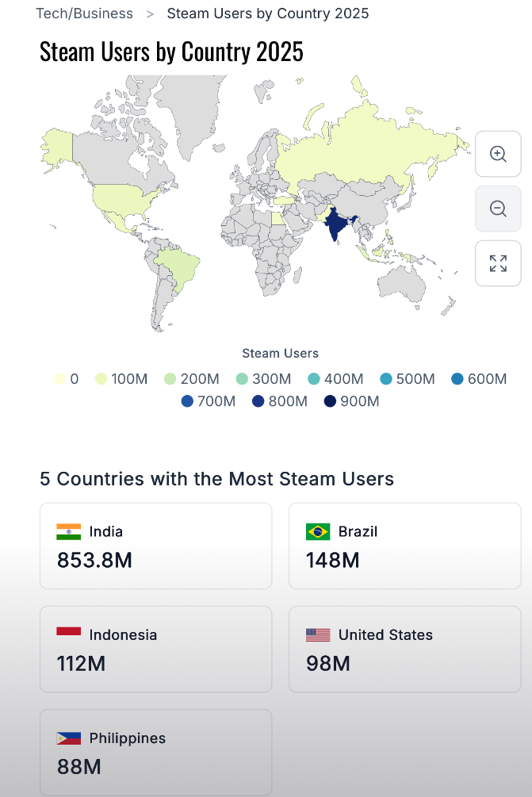The width and height of the screenshot is (532, 797).
Task: Click the 98M value
Action: pos(328,663)
